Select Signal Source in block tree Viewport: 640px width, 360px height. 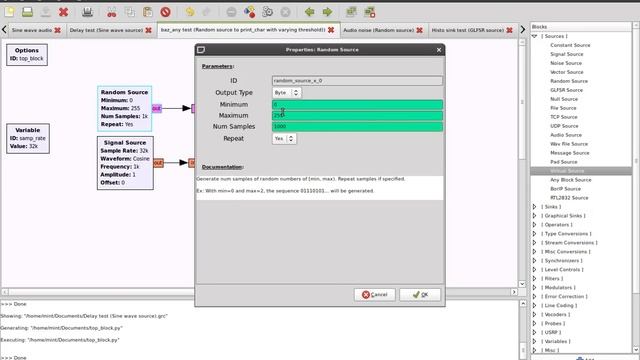[567, 54]
